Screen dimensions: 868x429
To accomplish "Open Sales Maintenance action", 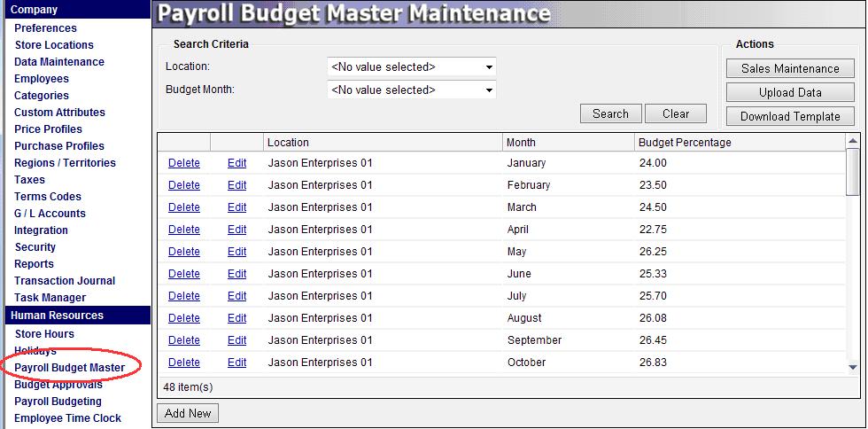I will (790, 69).
